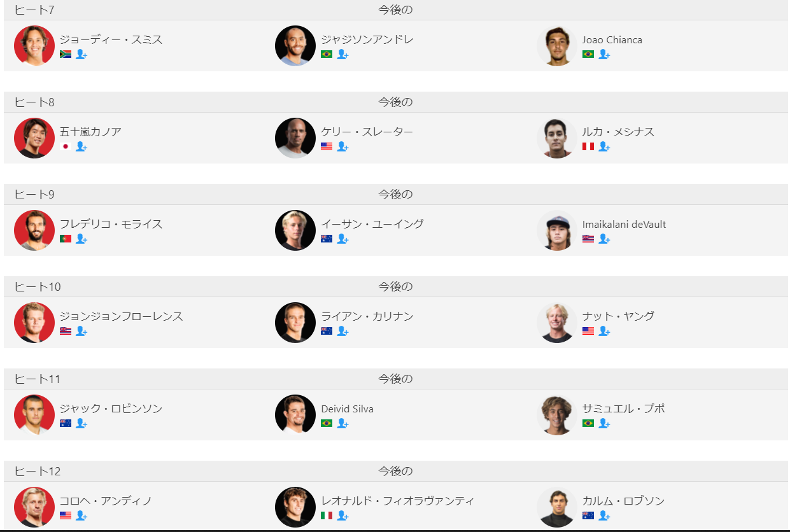Follow ジョーディー・スミス via the add-user icon
This screenshot has height=532, width=790.
pos(81,55)
